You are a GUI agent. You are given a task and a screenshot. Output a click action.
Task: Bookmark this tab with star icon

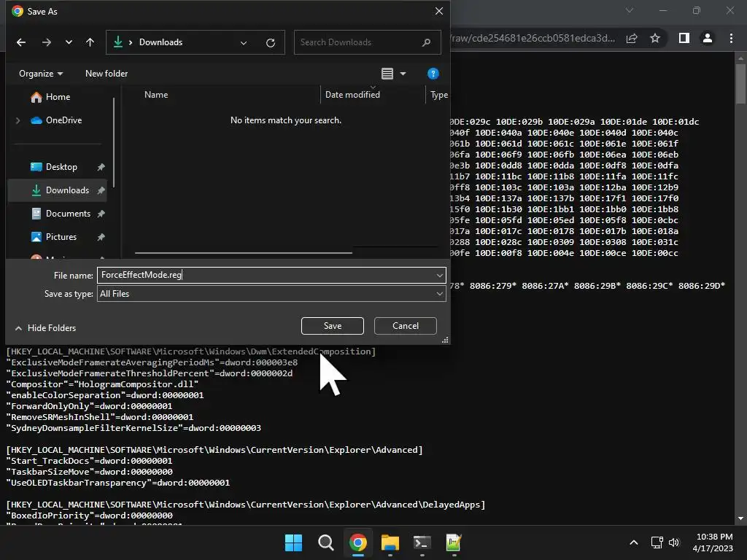(655, 38)
